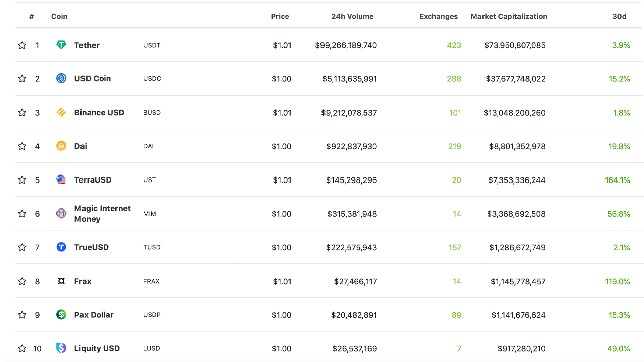Click the Pax Dollar logo icon
644x362 pixels.
[61, 314]
